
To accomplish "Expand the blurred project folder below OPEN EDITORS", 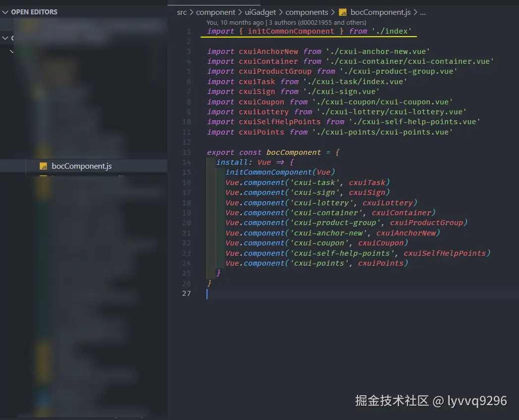I will coord(5,38).
